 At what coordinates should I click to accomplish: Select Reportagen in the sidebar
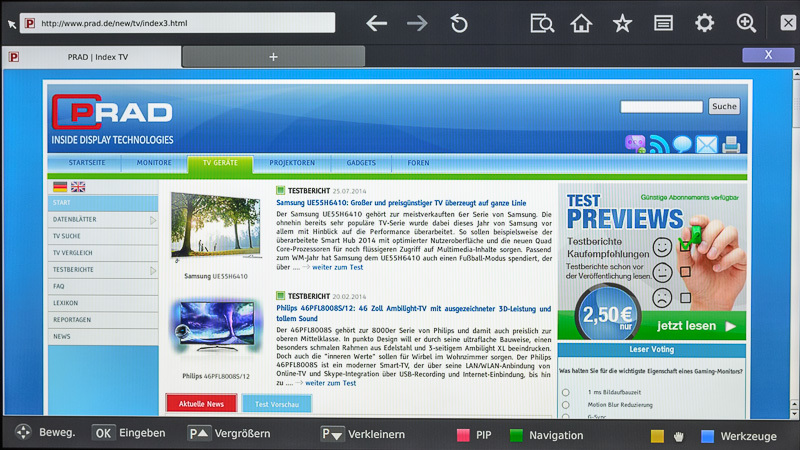tap(103, 320)
